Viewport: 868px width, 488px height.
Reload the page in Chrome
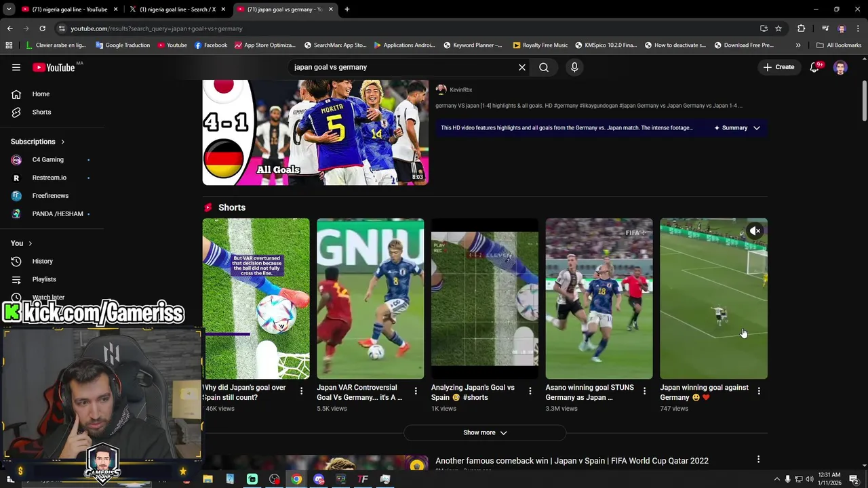click(42, 28)
